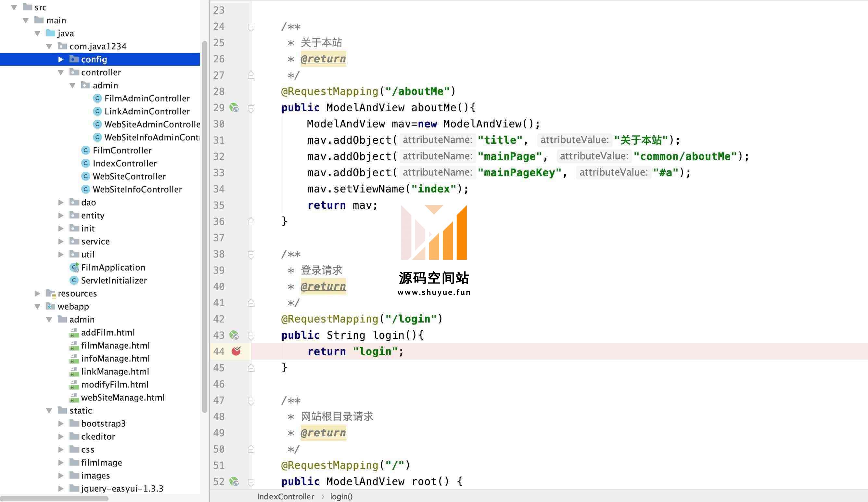Expand the bootstrap3 folder

coord(61,423)
